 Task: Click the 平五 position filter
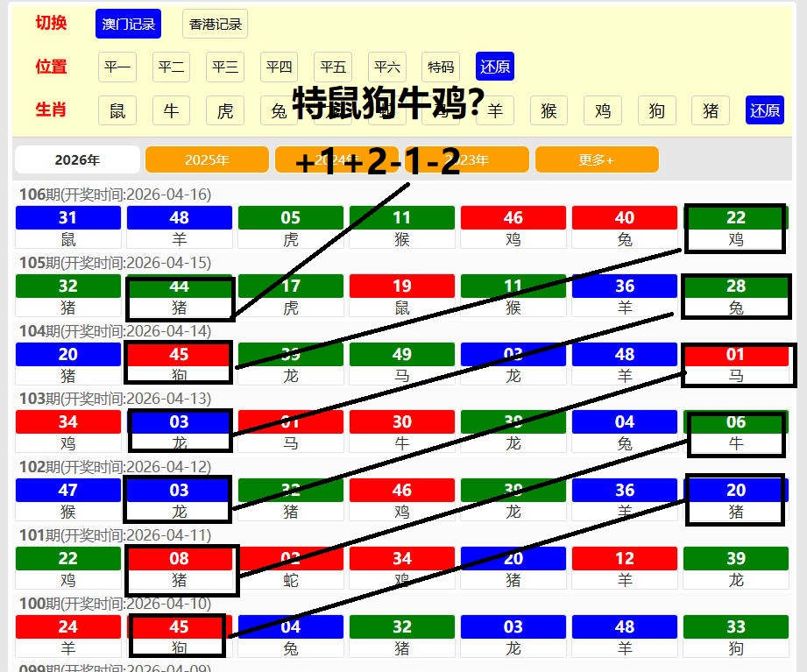[333, 67]
